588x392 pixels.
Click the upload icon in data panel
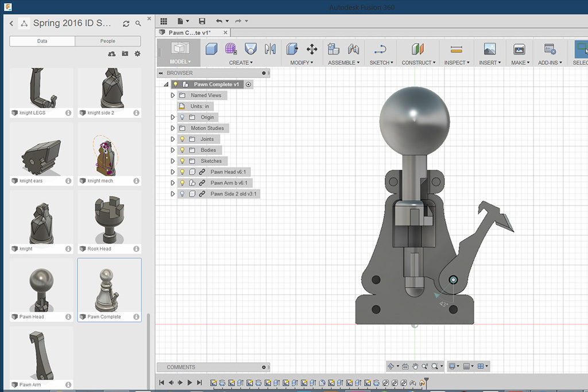112,54
